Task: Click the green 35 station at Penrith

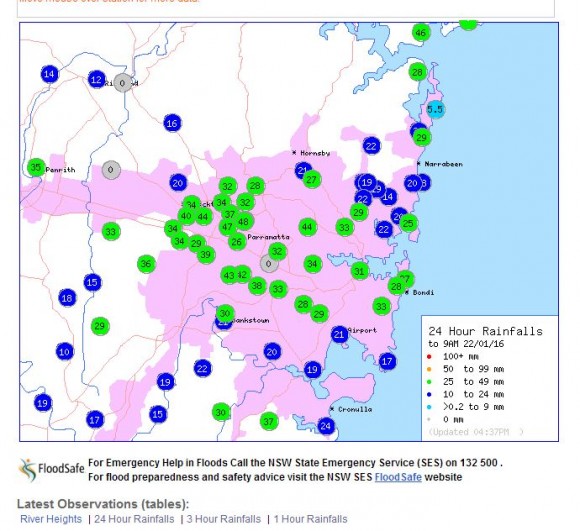Action: click(x=36, y=168)
